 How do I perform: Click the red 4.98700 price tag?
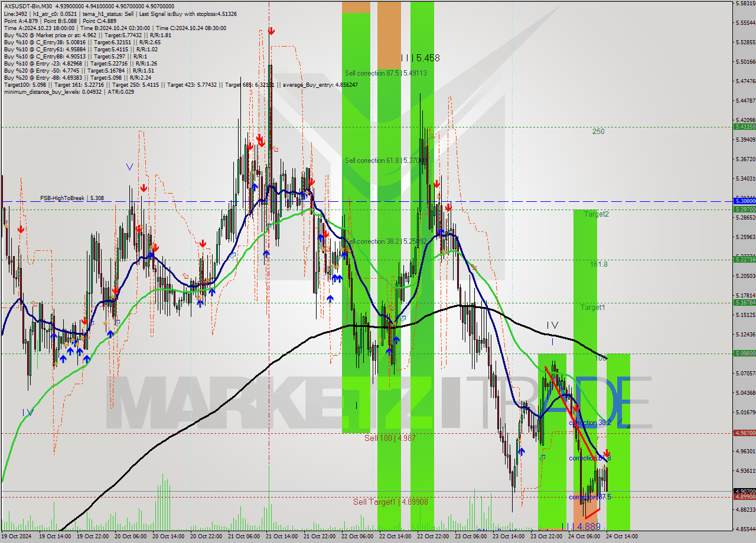[744, 433]
